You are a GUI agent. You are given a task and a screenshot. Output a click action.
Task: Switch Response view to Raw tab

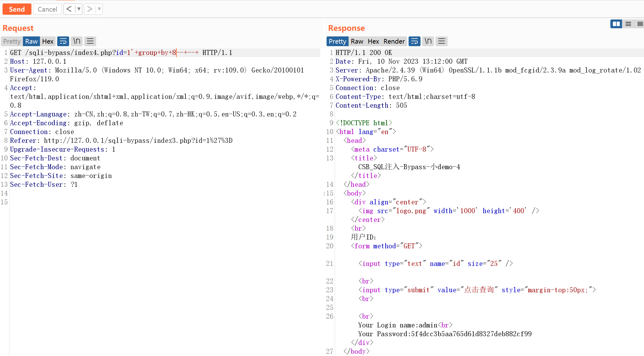point(357,41)
